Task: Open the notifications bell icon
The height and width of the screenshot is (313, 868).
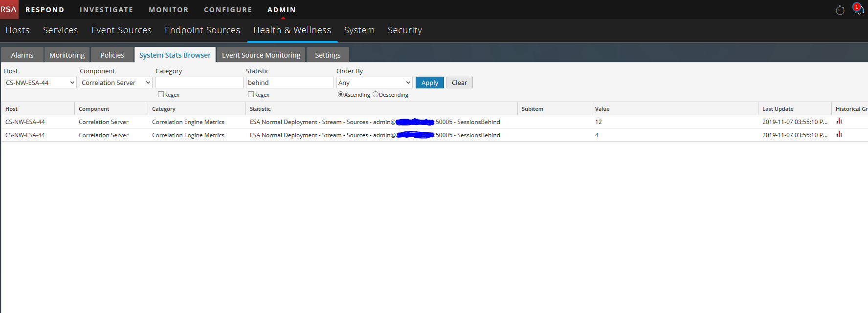Action: (x=858, y=9)
